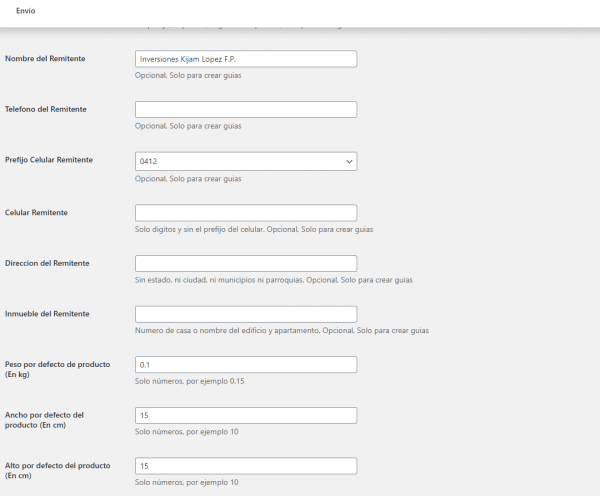Open the Prefijo Celular Remitente dropdown showing 0412
Image resolution: width=600 pixels, height=496 pixels.
(246, 161)
